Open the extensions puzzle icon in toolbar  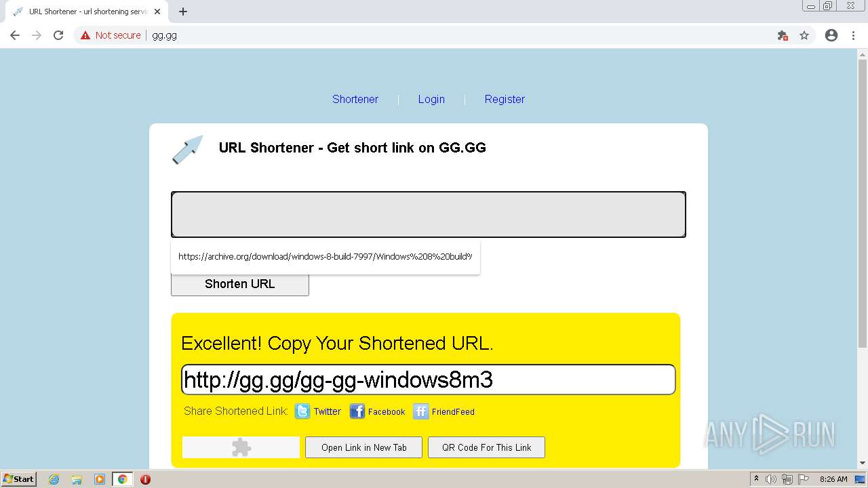click(783, 35)
